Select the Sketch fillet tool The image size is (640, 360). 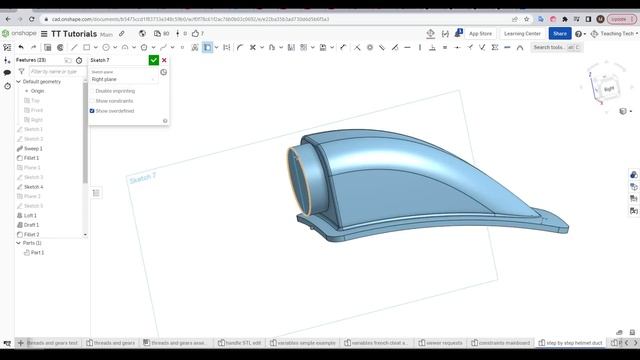pyautogui.click(x=240, y=47)
